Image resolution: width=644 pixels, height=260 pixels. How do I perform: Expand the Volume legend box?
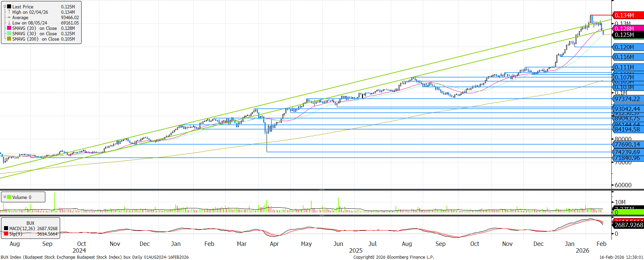coord(5,197)
